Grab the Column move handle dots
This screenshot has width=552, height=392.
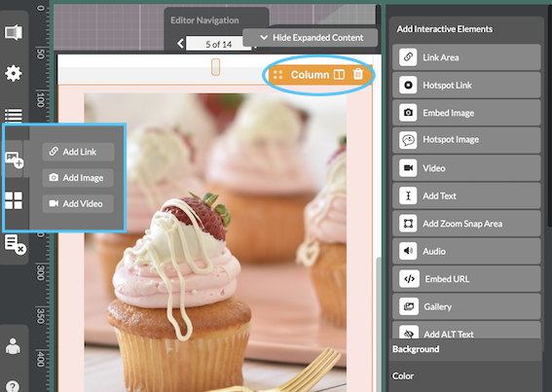(278, 75)
